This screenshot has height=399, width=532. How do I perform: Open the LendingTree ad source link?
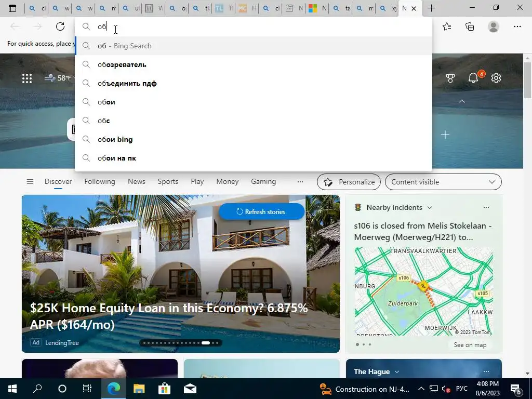click(62, 343)
